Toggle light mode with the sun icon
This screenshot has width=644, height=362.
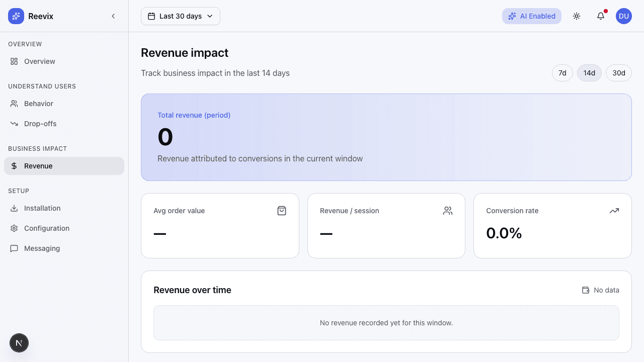[577, 16]
